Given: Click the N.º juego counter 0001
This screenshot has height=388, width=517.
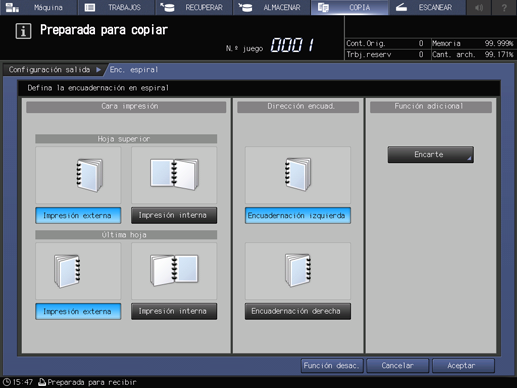Looking at the screenshot, I should pyautogui.click(x=292, y=45).
